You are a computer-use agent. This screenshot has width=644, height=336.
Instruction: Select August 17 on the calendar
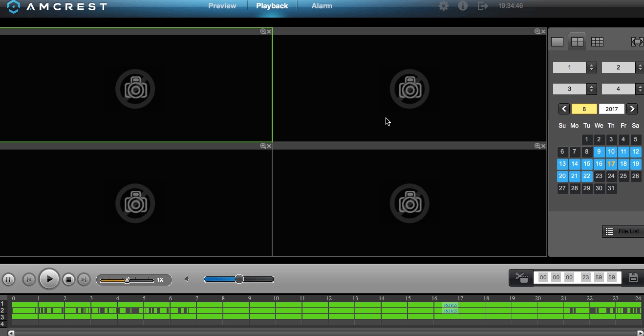pyautogui.click(x=611, y=164)
